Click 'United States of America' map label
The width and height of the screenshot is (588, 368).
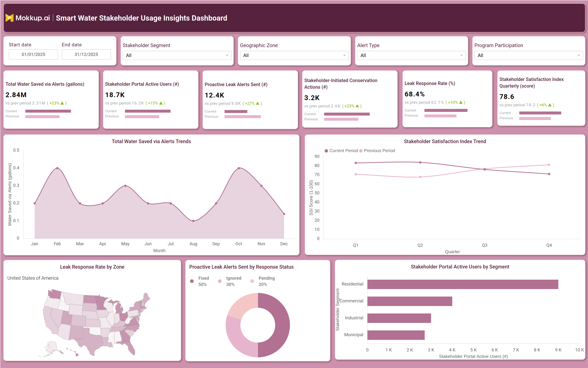33,278
